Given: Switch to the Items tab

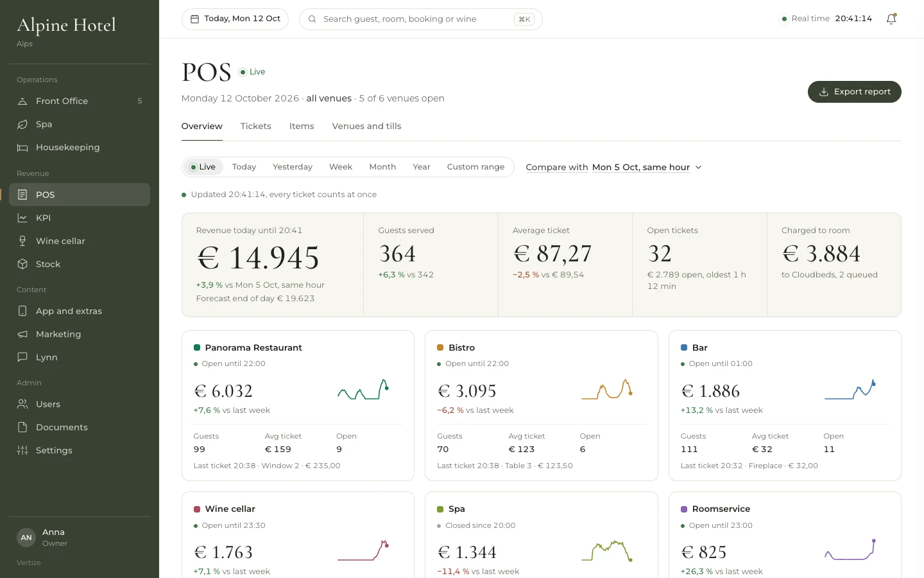Looking at the screenshot, I should 302,127.
